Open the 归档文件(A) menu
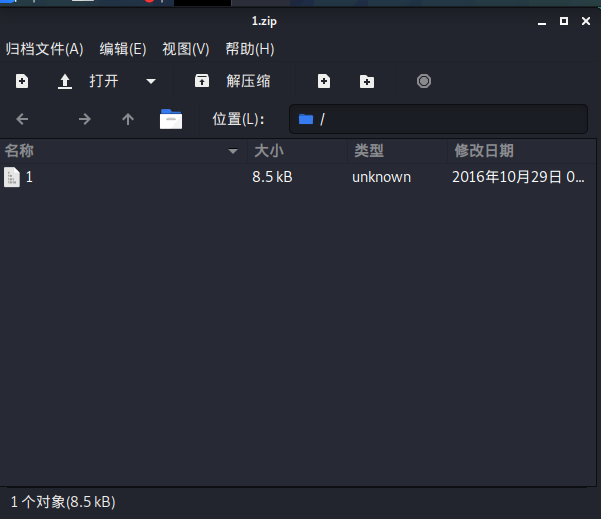The height and width of the screenshot is (519, 601). point(44,49)
